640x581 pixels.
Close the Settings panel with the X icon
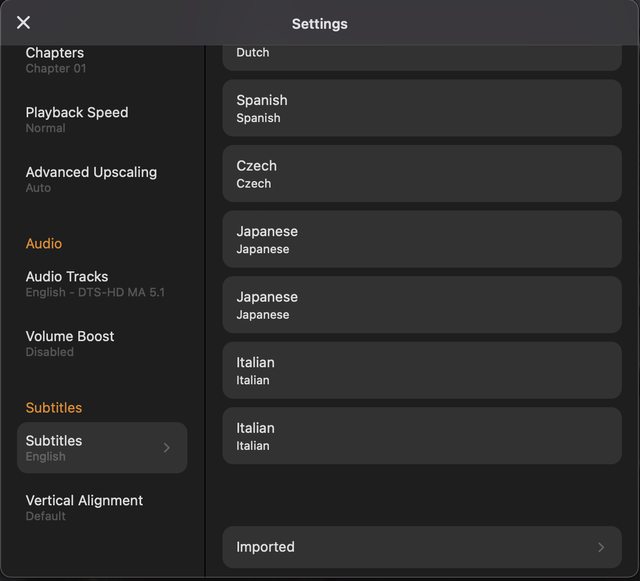pos(24,23)
